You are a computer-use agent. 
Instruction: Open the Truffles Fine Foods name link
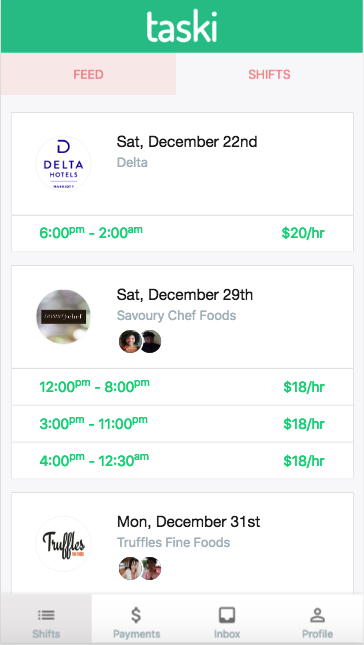(174, 542)
